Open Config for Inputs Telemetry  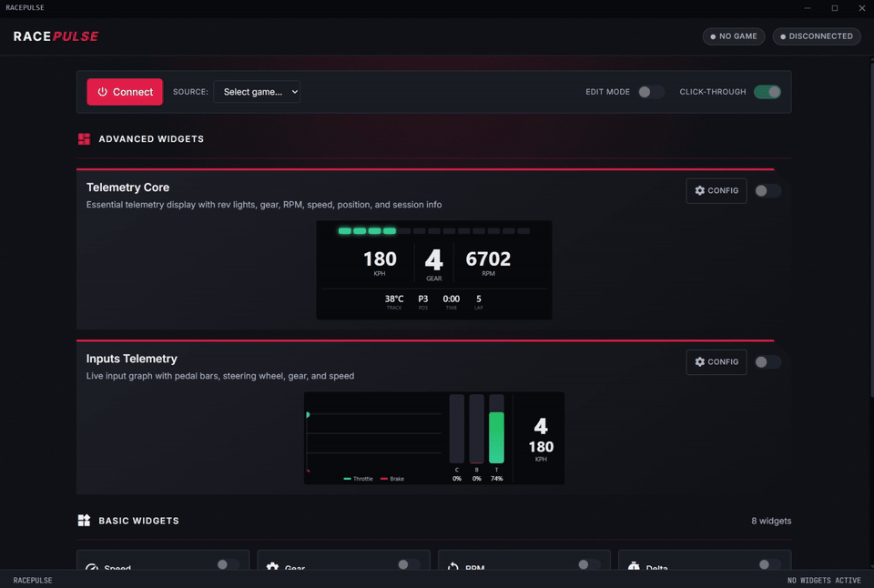(716, 361)
